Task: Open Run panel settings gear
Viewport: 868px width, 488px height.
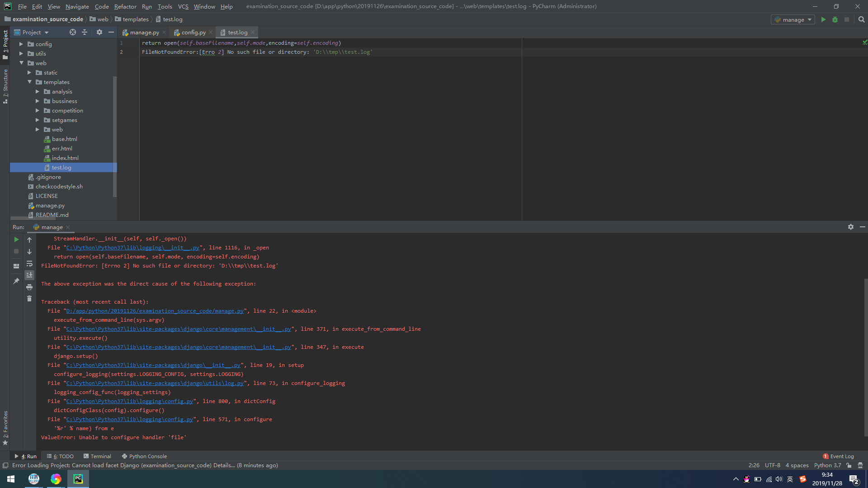Action: [x=851, y=227]
